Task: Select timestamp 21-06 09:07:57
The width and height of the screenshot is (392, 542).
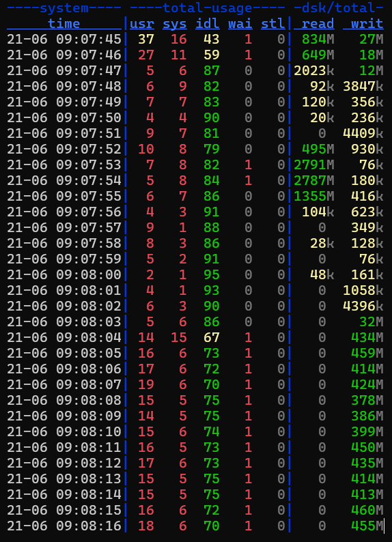Action: point(64,227)
